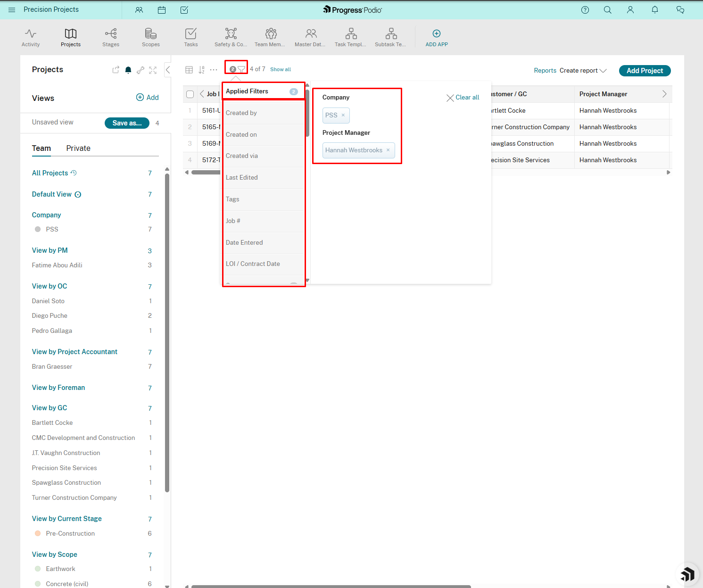Image resolution: width=703 pixels, height=588 pixels.
Task: Open the Stages app
Action: [110, 37]
